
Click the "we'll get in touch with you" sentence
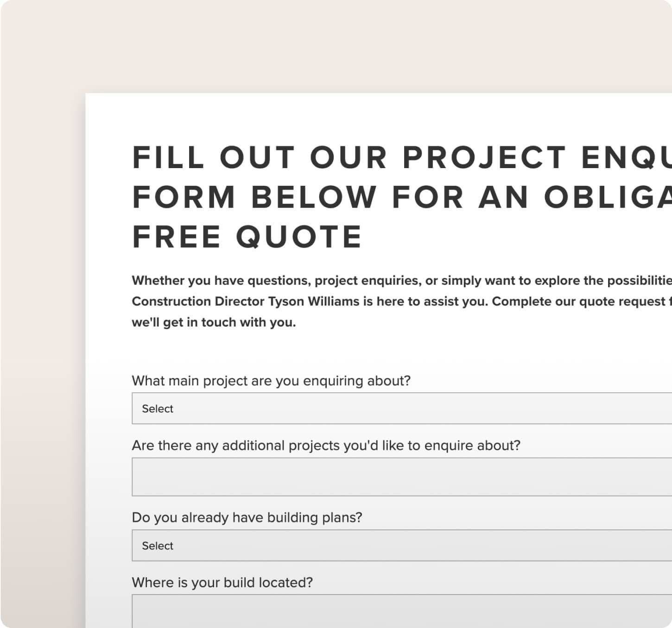214,322
